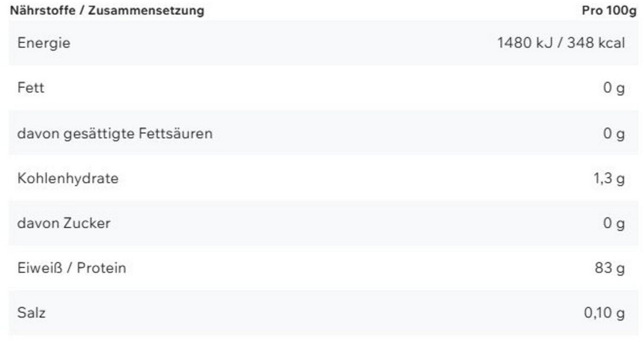Click the 0 g value for Zucker
644x341 pixels.
(x=614, y=223)
